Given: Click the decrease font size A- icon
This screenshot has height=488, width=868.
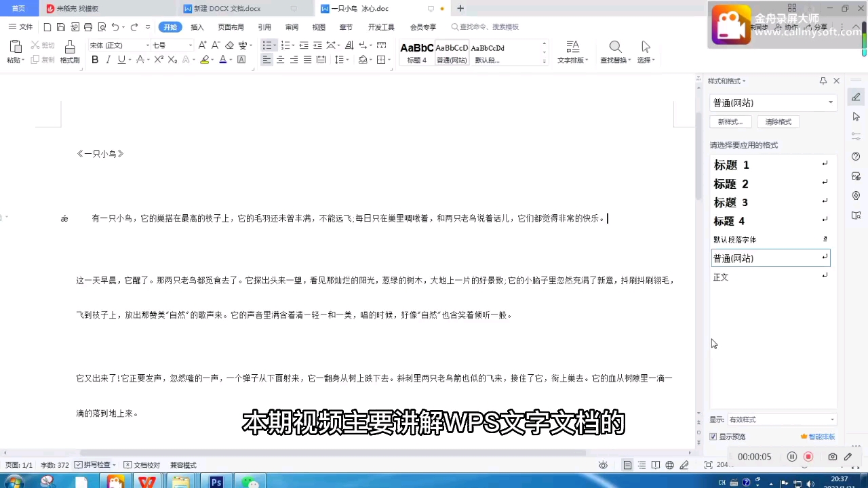Looking at the screenshot, I should pyautogui.click(x=216, y=45).
